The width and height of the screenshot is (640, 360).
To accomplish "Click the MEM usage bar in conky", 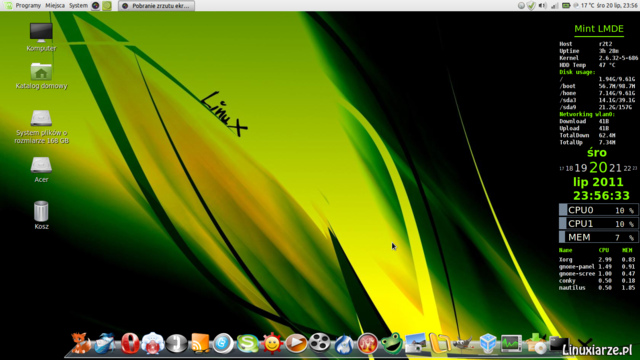I will coord(598,237).
